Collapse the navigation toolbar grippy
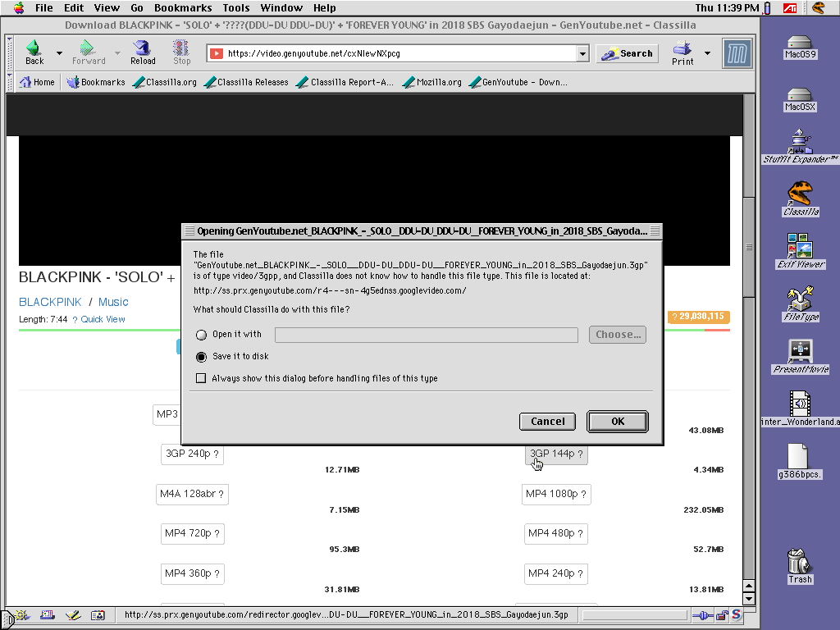 tap(9, 53)
